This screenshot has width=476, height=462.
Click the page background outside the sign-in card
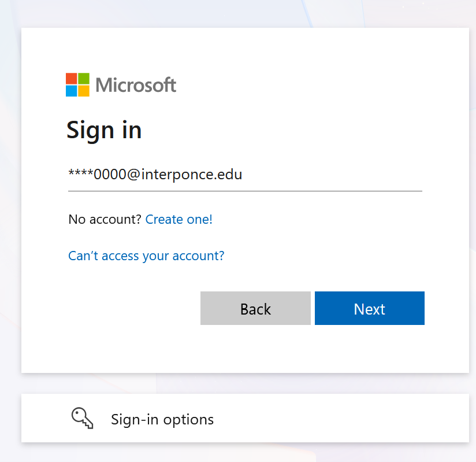10,231
